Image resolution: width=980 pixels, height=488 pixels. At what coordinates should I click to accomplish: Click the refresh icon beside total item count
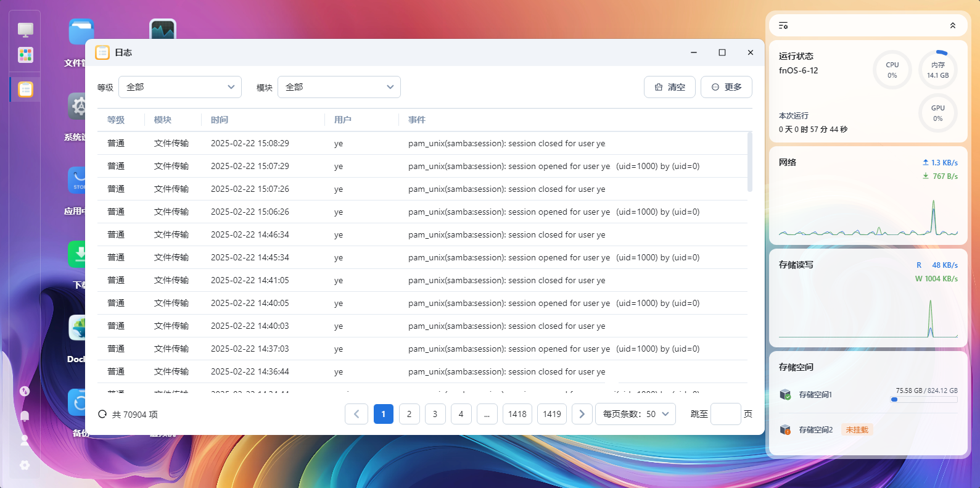point(102,414)
